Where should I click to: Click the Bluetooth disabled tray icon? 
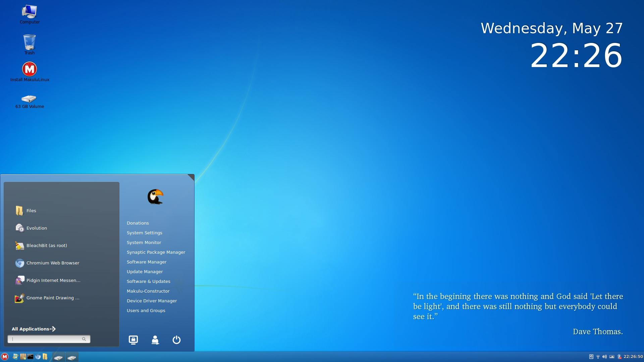(x=619, y=357)
